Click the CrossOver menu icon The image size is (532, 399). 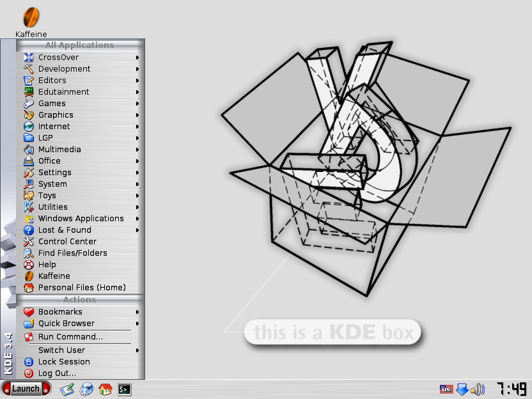point(29,58)
